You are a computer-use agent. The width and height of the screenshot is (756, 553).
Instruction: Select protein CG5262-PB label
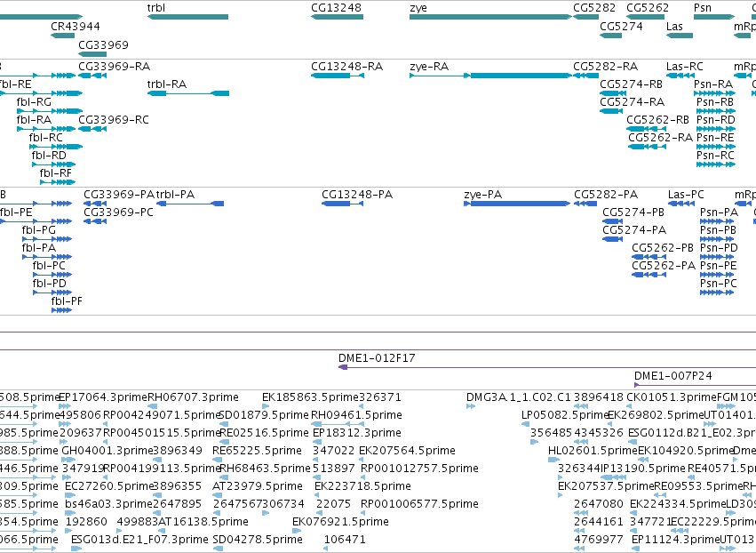coord(663,248)
